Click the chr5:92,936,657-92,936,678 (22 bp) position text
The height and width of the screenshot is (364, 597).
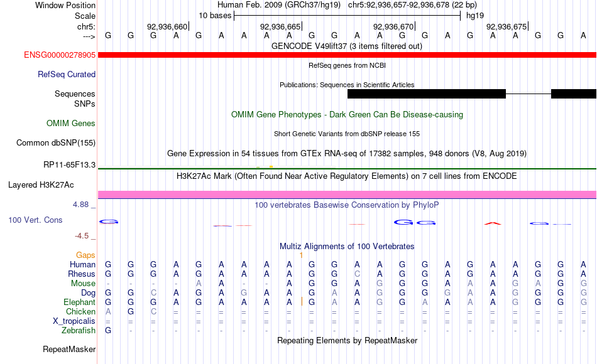pyautogui.click(x=412, y=5)
